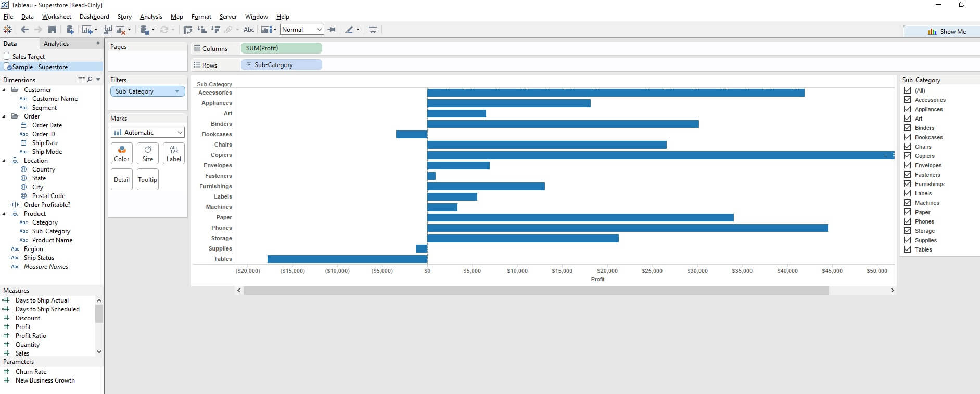Undo the last action with back arrow

[24, 30]
